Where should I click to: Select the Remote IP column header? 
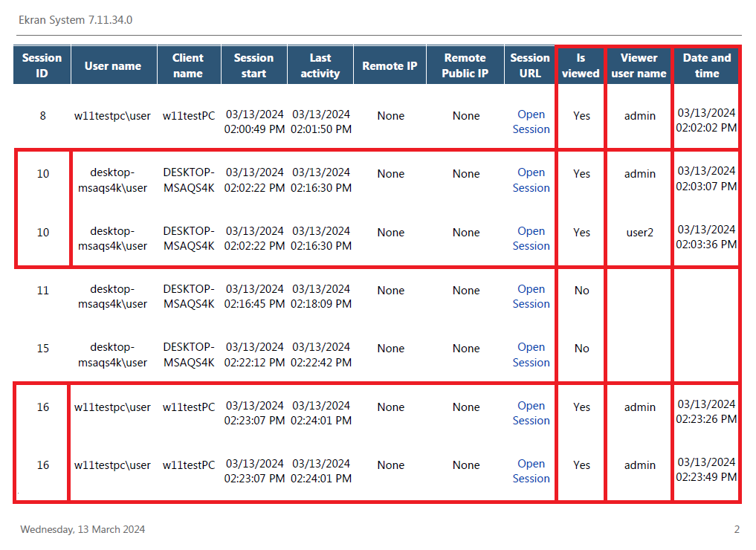tap(390, 65)
